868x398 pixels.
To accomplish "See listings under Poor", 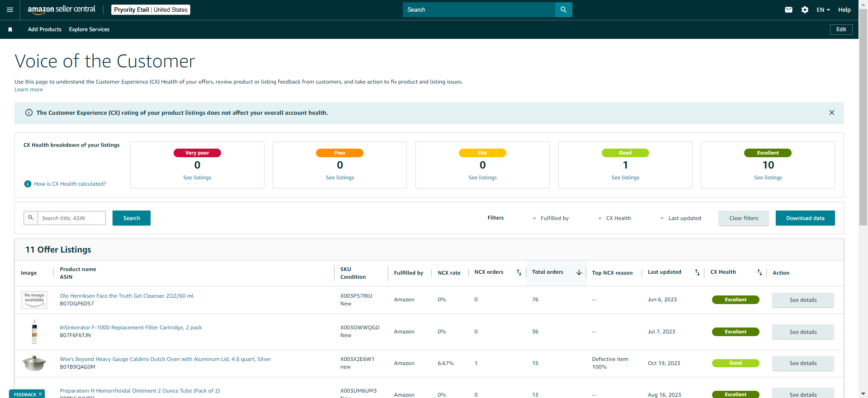I will pyautogui.click(x=340, y=178).
